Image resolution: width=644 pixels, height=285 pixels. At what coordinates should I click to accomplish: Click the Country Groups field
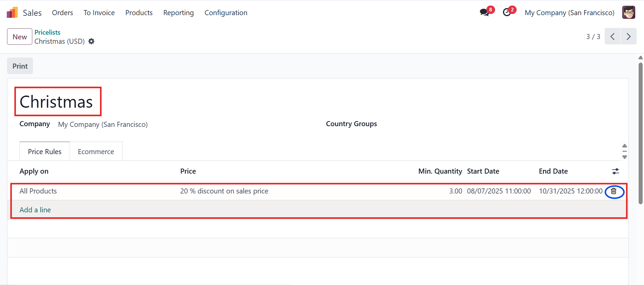tap(351, 124)
